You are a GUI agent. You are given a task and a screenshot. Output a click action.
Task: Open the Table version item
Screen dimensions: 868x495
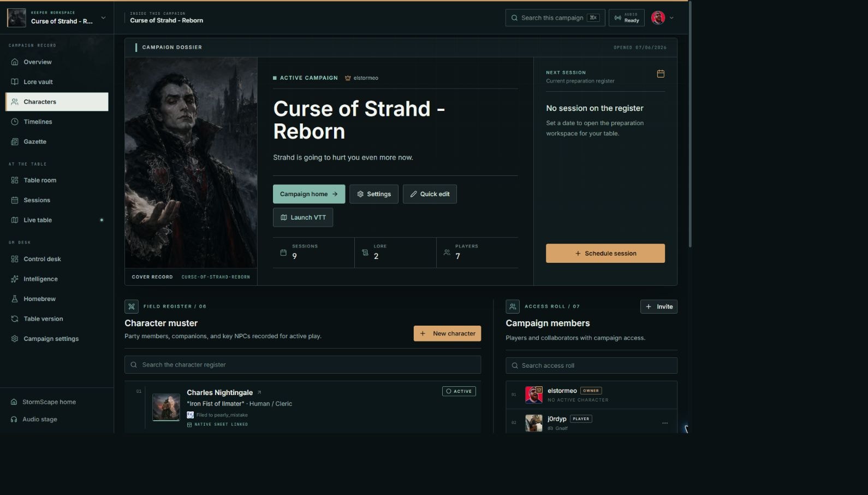(x=57, y=319)
